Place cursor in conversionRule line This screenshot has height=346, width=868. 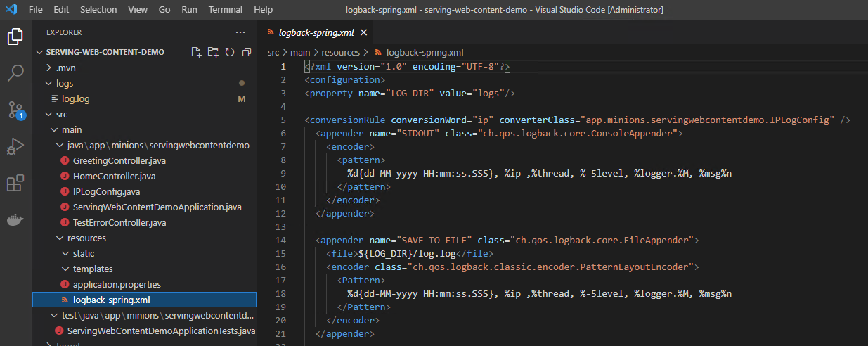coord(578,120)
